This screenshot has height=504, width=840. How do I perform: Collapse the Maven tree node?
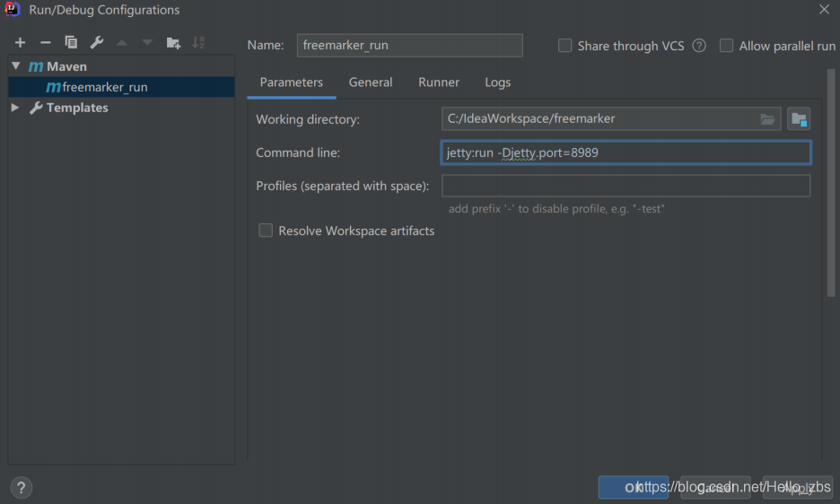click(x=16, y=65)
